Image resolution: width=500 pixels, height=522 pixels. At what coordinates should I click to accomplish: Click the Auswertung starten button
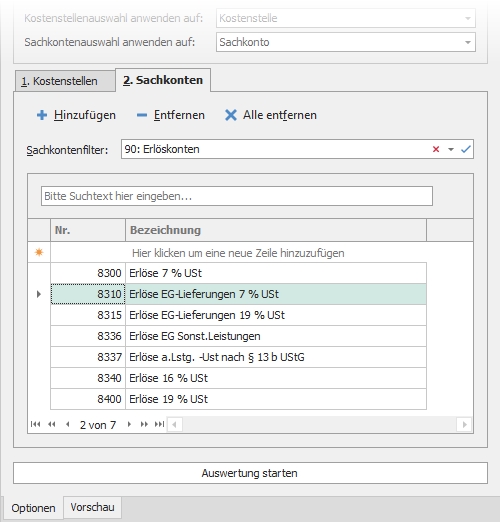250,473
